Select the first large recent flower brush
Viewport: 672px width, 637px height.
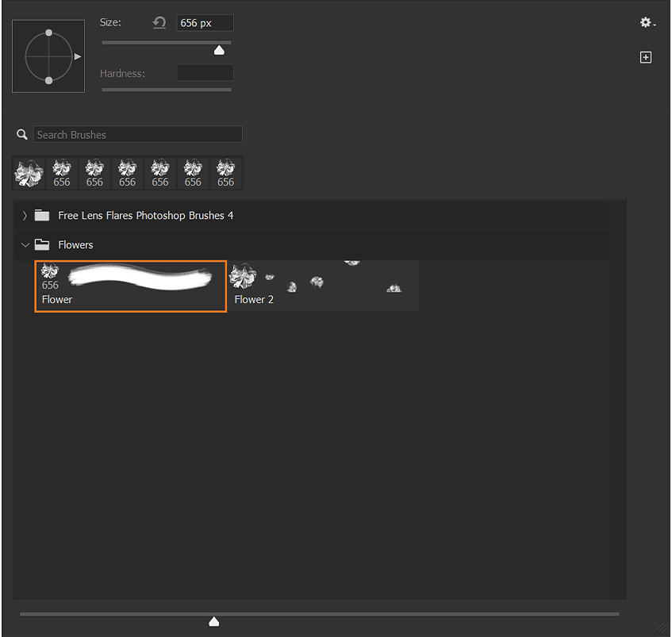(29, 173)
